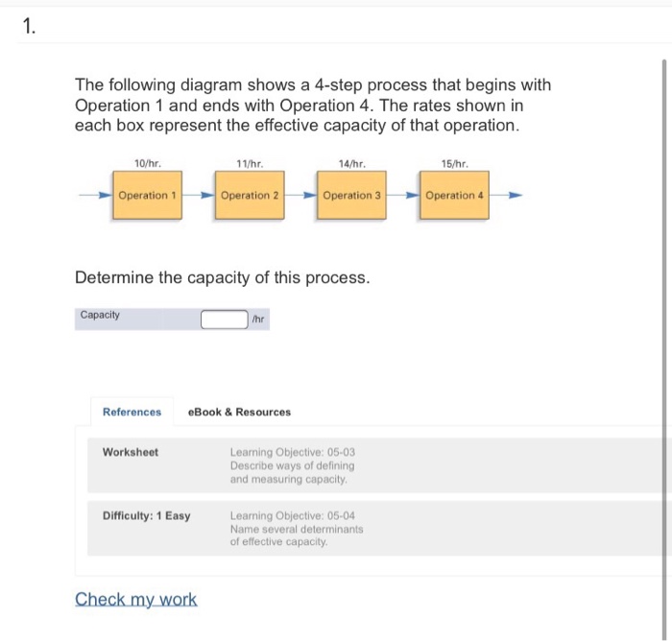Select the Operation 3 box in diagram
This screenshot has width=672, height=641.
click(351, 196)
